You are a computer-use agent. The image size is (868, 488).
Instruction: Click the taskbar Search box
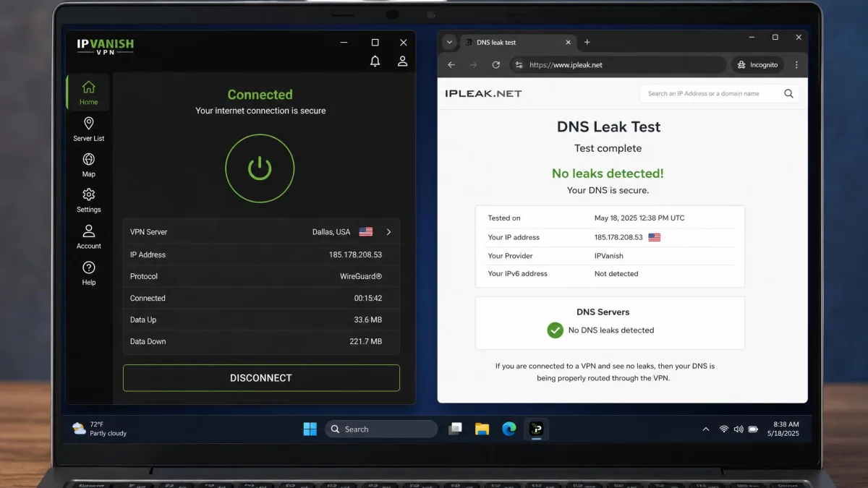(381, 429)
